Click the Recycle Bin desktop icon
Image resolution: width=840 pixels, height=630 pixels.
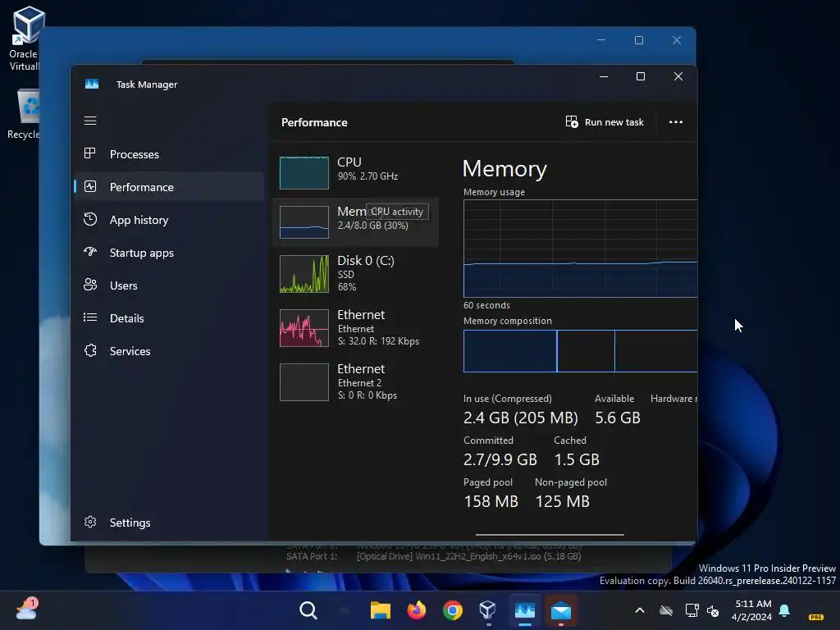coord(24,114)
